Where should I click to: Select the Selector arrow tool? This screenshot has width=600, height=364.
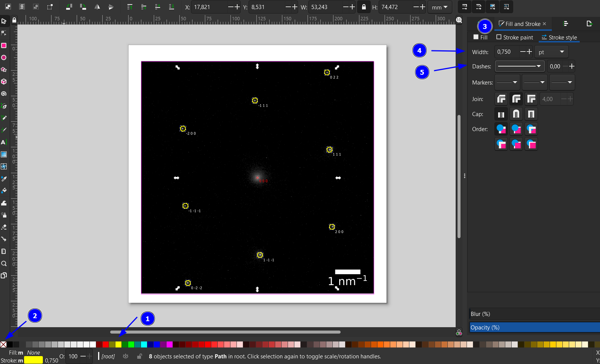pos(4,21)
